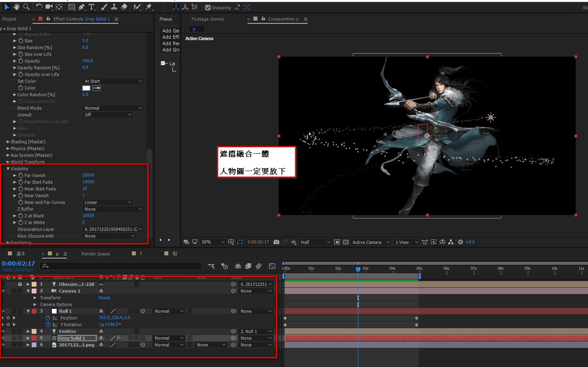
Task: Toggle Region of Interest button
Action: point(337,242)
